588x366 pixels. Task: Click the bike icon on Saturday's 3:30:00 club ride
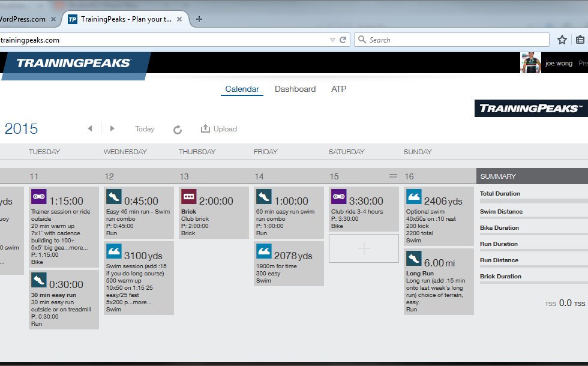(x=339, y=196)
